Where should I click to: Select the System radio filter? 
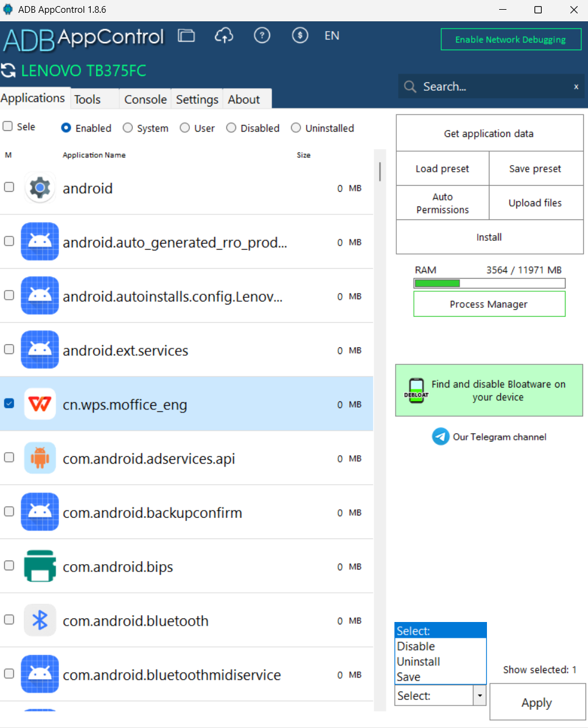128,128
